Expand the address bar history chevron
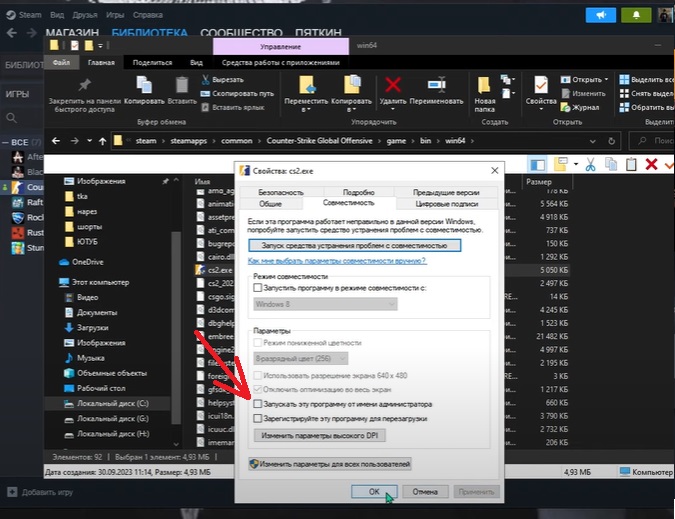This screenshot has width=675, height=519. click(x=593, y=141)
